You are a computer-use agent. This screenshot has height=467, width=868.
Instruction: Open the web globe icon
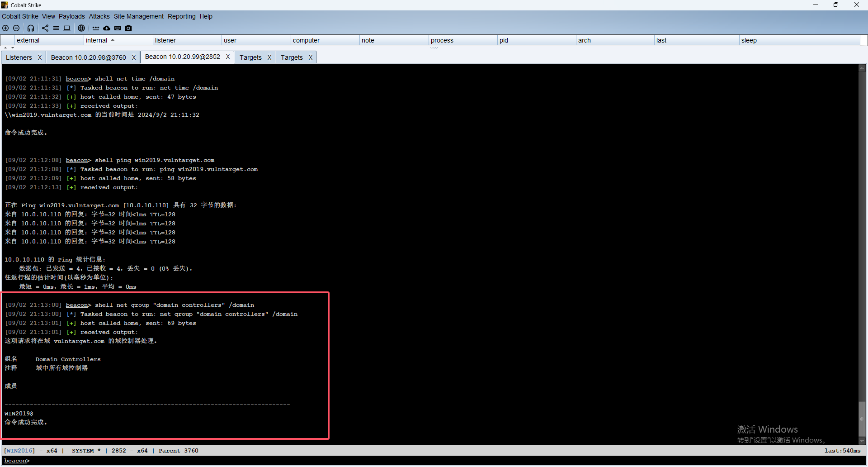point(81,28)
